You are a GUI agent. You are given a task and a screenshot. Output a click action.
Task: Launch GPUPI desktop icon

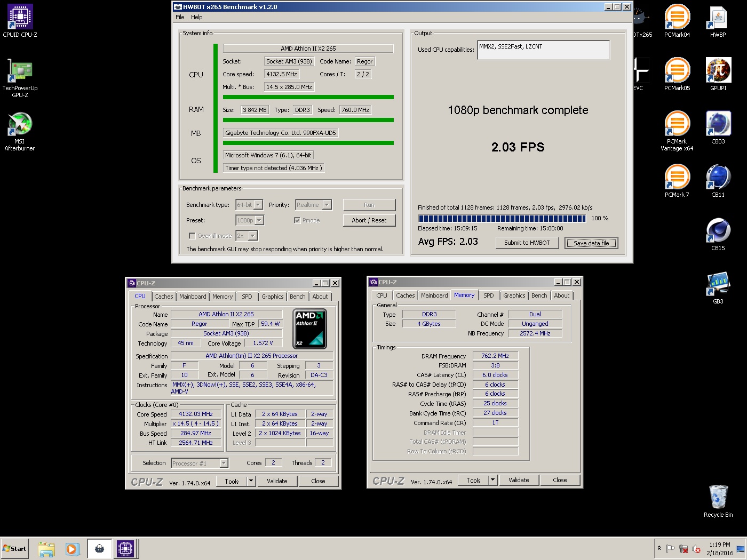718,75
